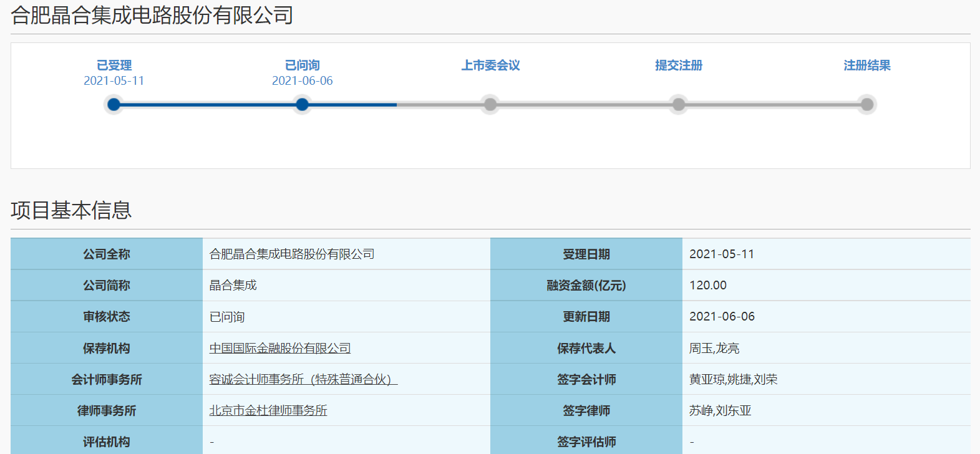Open the 容诚会计师事务所 accounting firm link
The image size is (980, 454).
point(303,379)
